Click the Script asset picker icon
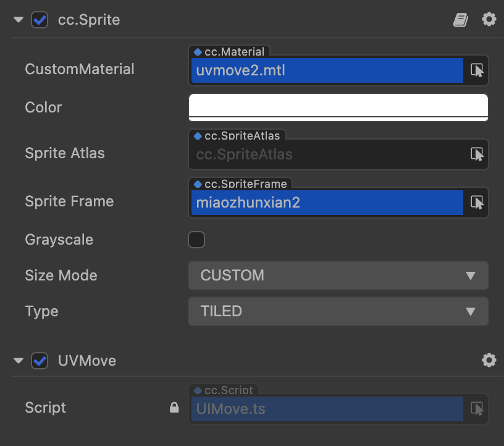The image size is (504, 446). 477,408
